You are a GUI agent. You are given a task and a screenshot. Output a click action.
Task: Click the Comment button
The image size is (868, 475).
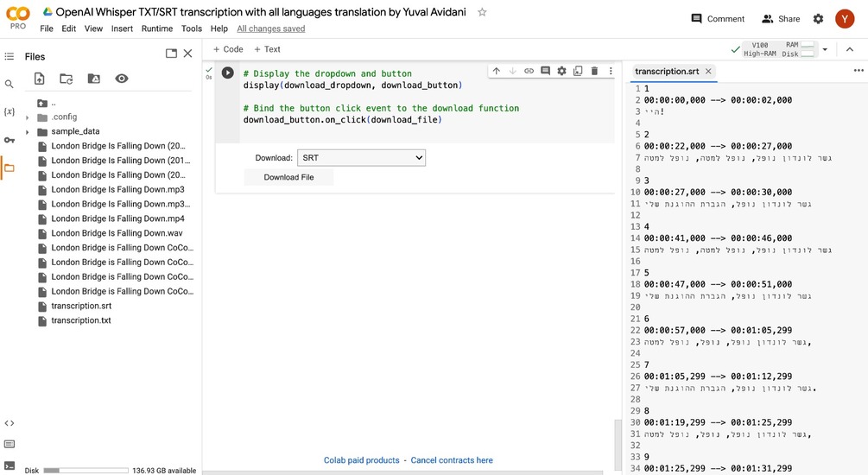(x=718, y=19)
